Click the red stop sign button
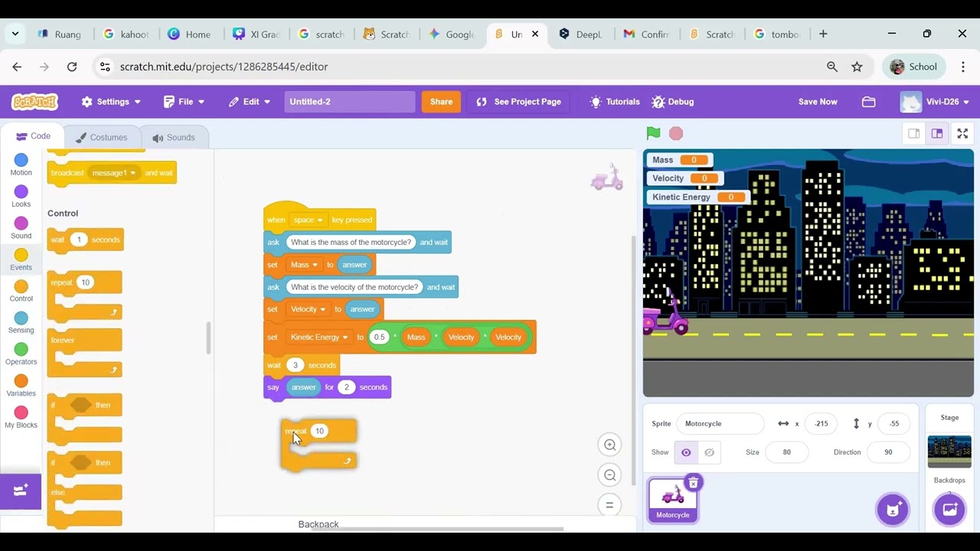 pos(676,134)
